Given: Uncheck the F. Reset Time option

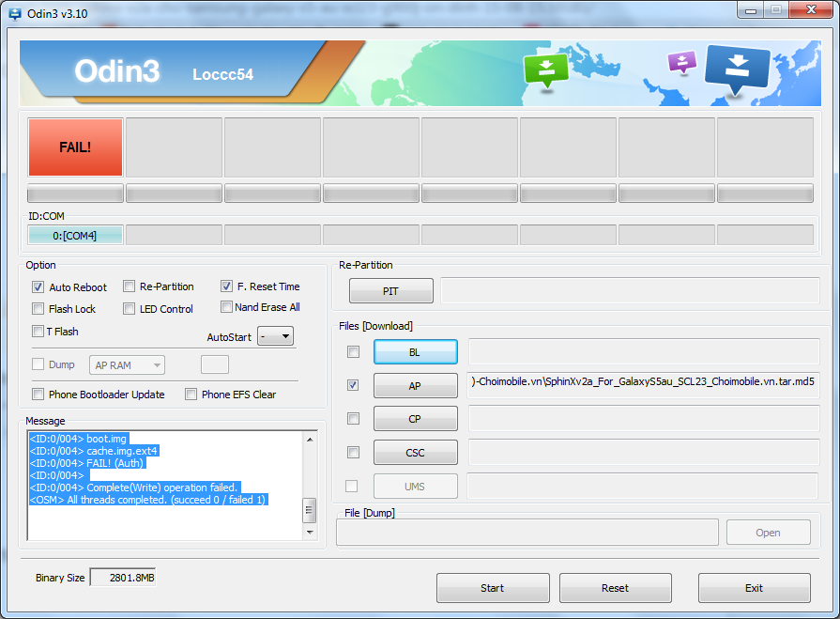Looking at the screenshot, I should (x=226, y=286).
